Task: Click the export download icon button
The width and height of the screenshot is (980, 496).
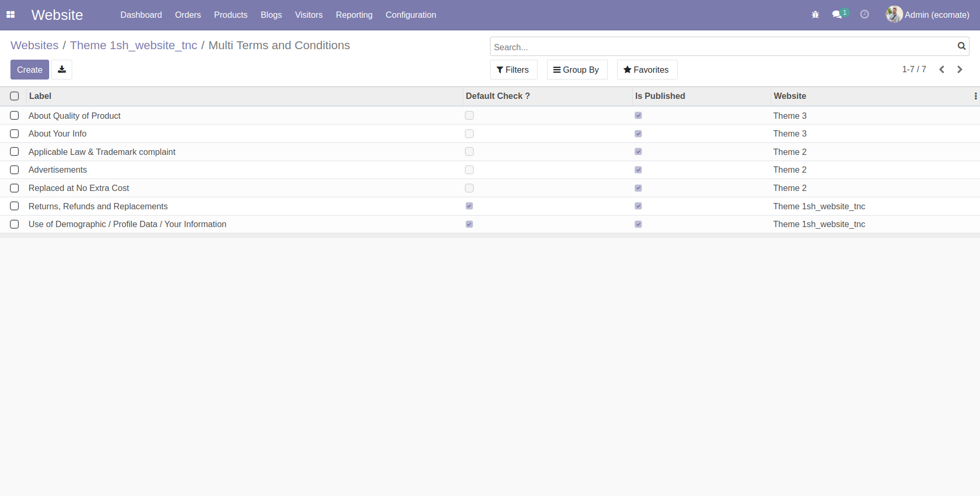Action: coord(62,70)
